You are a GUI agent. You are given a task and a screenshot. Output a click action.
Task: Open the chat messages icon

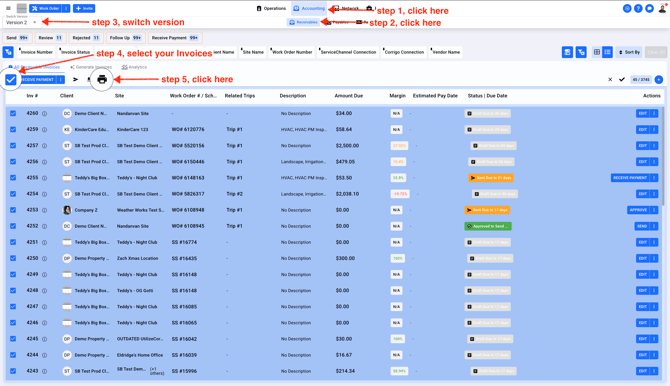[x=649, y=9]
